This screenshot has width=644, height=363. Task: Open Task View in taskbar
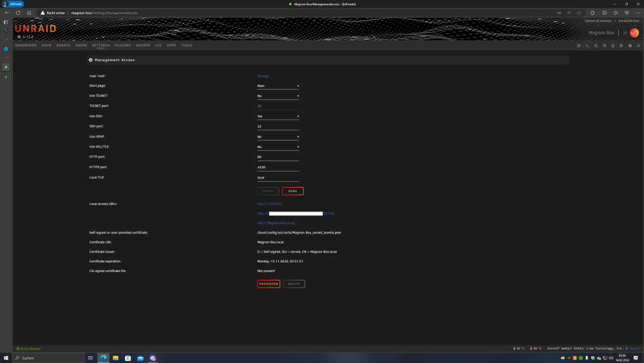pyautogui.click(x=90, y=358)
